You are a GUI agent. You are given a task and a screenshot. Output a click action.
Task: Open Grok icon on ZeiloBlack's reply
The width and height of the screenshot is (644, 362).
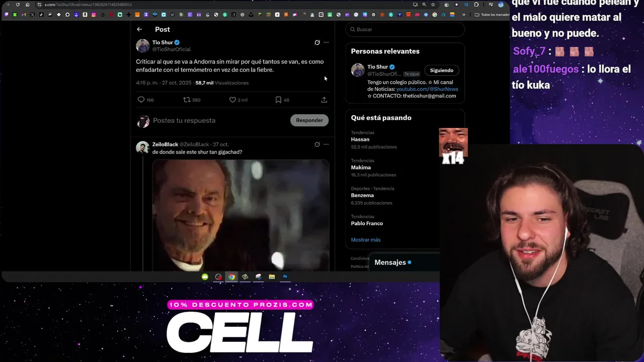tap(317, 144)
